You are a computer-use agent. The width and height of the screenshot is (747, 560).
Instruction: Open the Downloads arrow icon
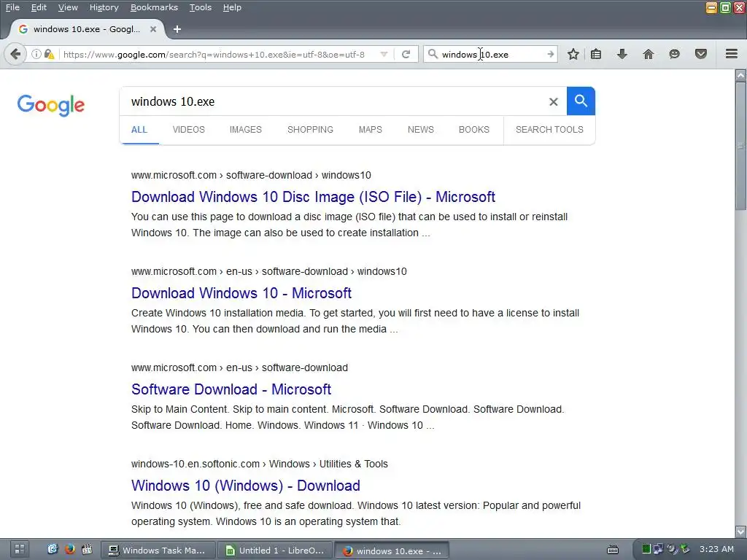(x=622, y=54)
